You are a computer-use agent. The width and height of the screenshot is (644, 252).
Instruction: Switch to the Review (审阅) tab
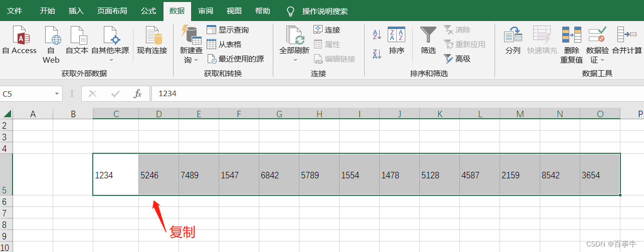(205, 11)
